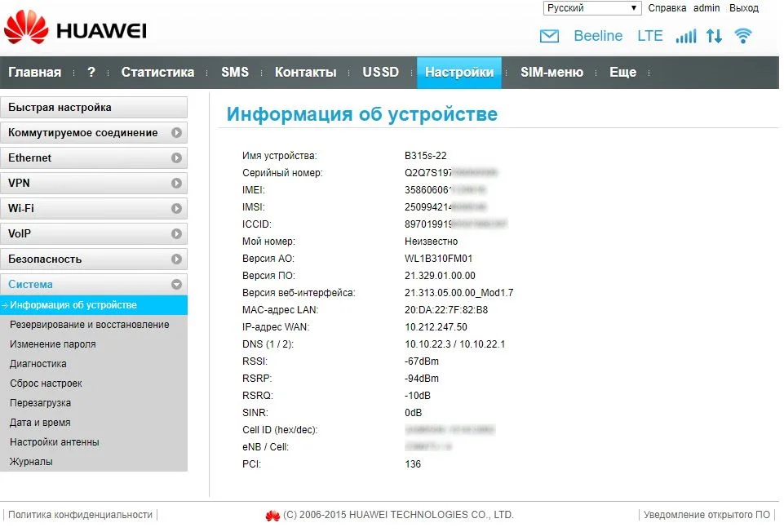Open the Контакты tab
This screenshot has width=784, height=532.
click(x=305, y=73)
